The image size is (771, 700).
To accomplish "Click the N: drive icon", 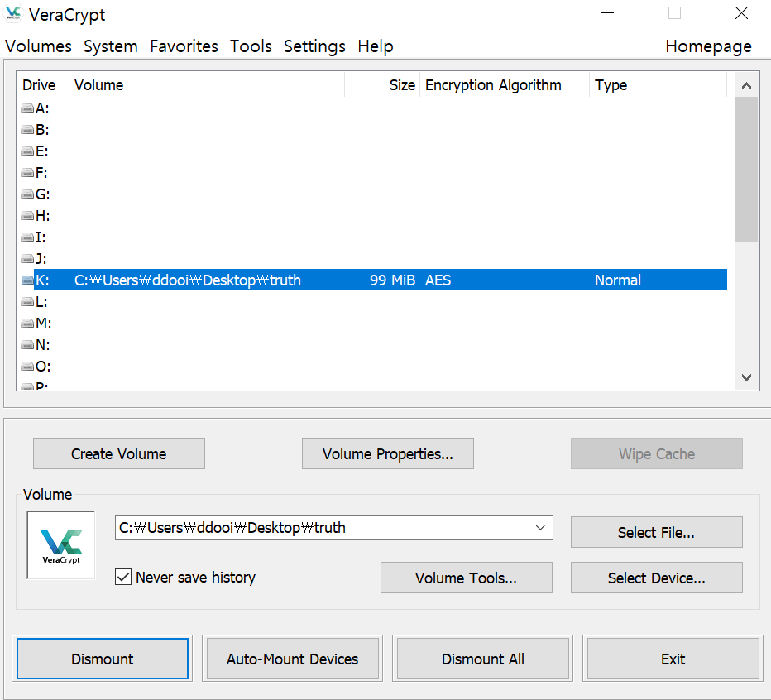I will [x=27, y=345].
